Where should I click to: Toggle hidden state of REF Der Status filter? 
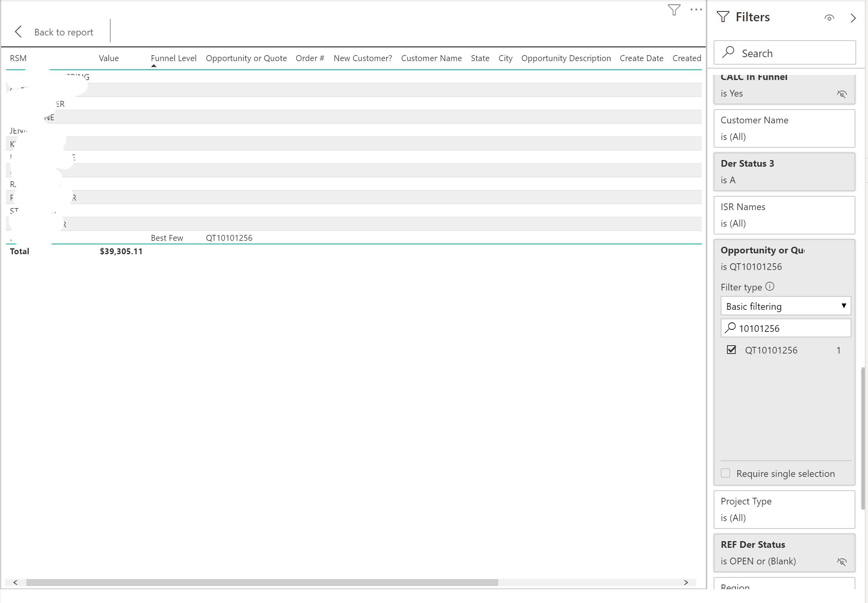point(842,562)
